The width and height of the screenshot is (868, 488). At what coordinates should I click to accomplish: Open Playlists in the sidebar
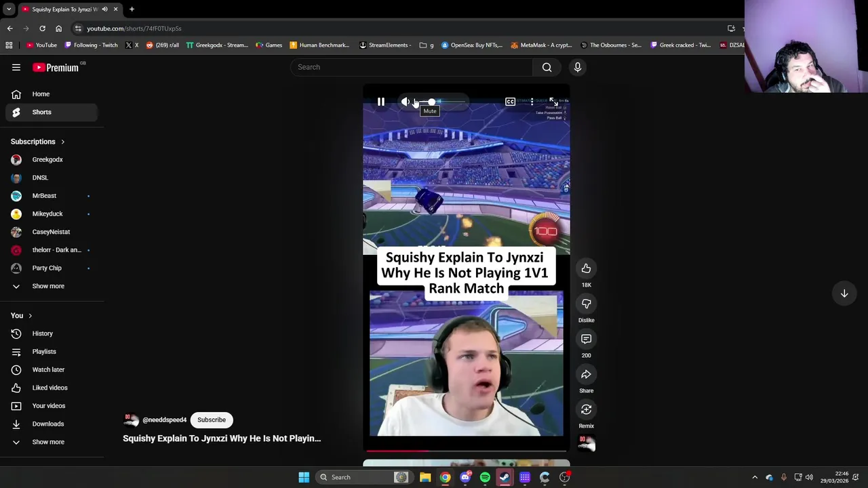pos(52,352)
